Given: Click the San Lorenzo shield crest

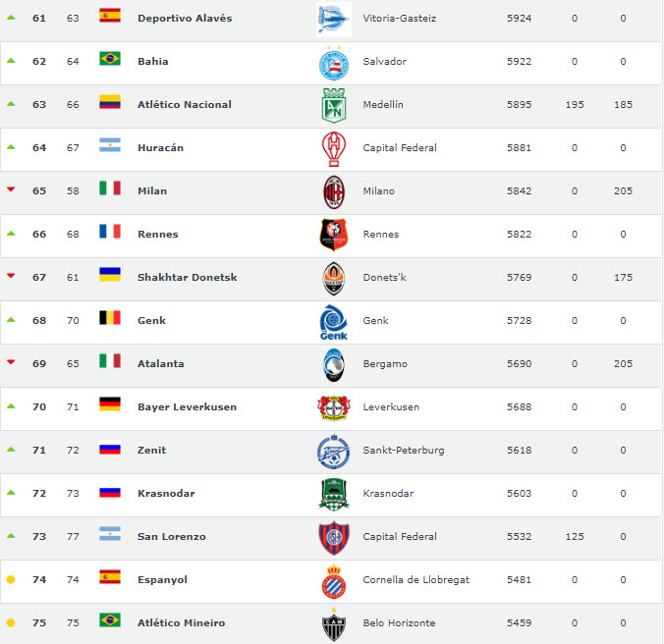Looking at the screenshot, I should click(x=334, y=538).
